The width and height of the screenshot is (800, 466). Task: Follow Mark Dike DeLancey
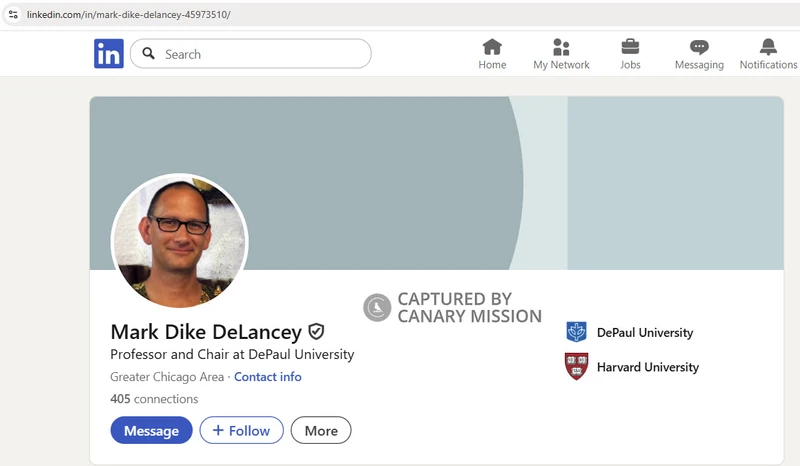point(241,430)
